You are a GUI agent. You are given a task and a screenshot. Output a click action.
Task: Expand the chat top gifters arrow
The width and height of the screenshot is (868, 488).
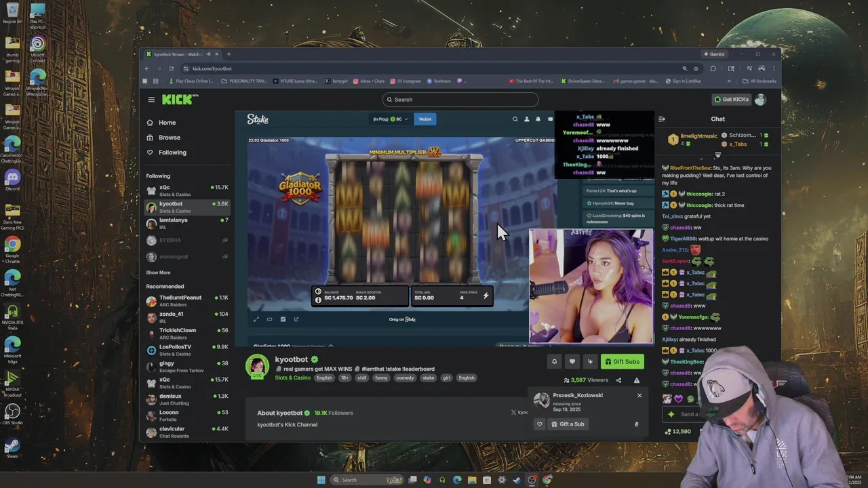point(718,155)
